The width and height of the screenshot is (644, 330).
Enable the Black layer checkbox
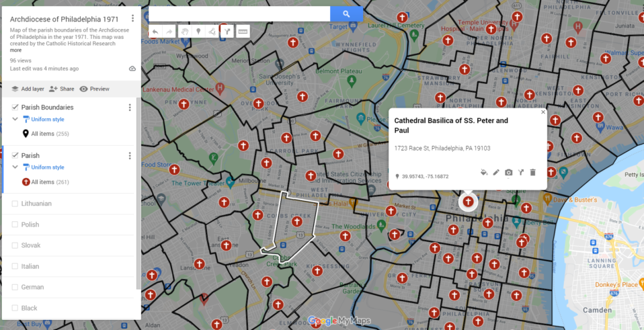point(15,308)
